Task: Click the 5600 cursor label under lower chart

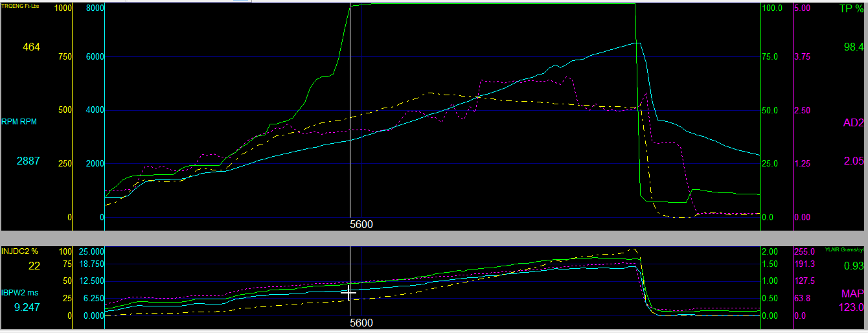Action: [361, 323]
